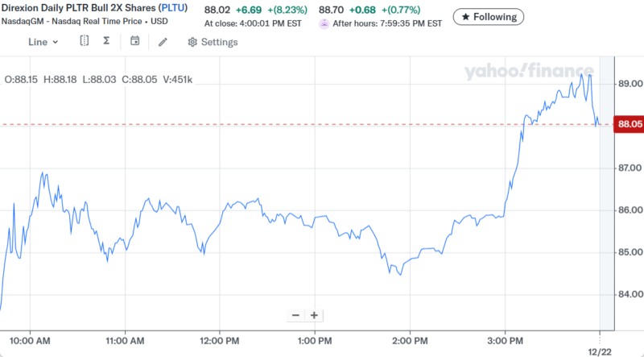Click the calendar events icon
This screenshot has width=644, height=357.
point(134,41)
